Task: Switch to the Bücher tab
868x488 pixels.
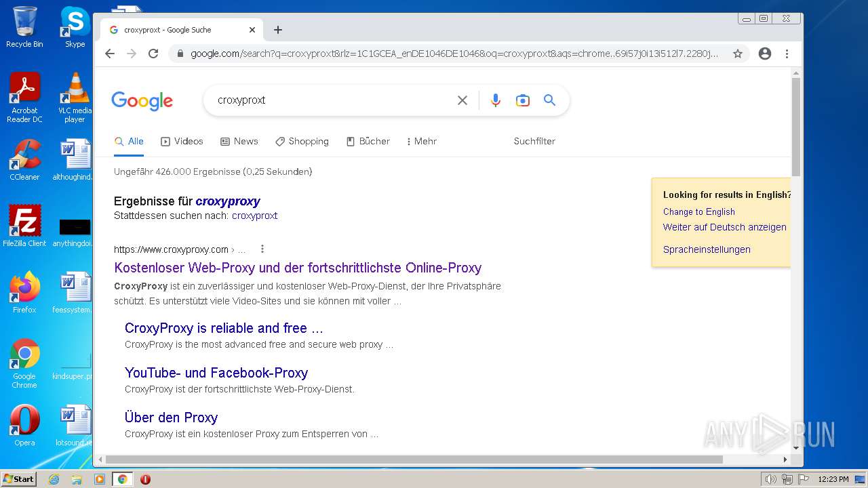Action: click(368, 141)
